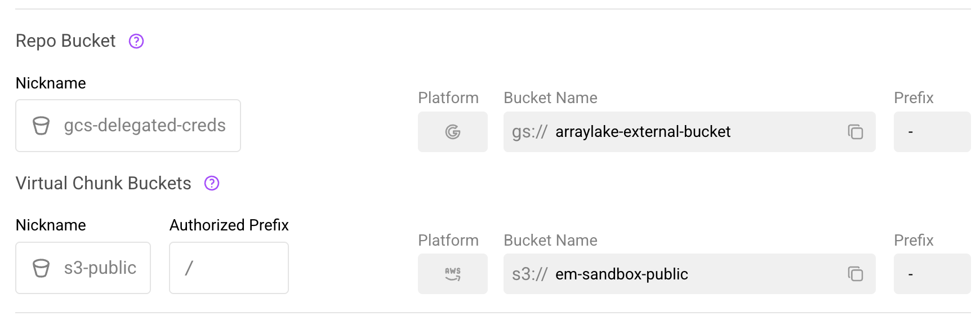
Task: Click the bucket icon beside gcs-delegated-creds
Action: tap(41, 126)
